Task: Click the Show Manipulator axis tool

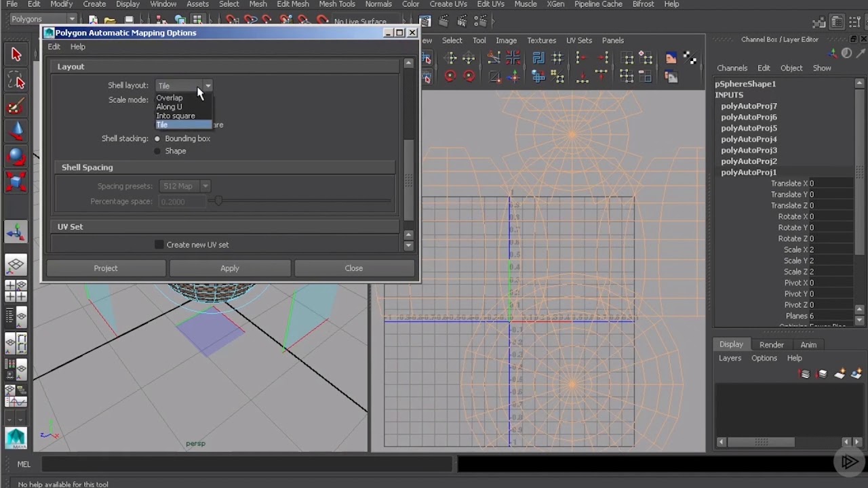Action: coord(16,233)
